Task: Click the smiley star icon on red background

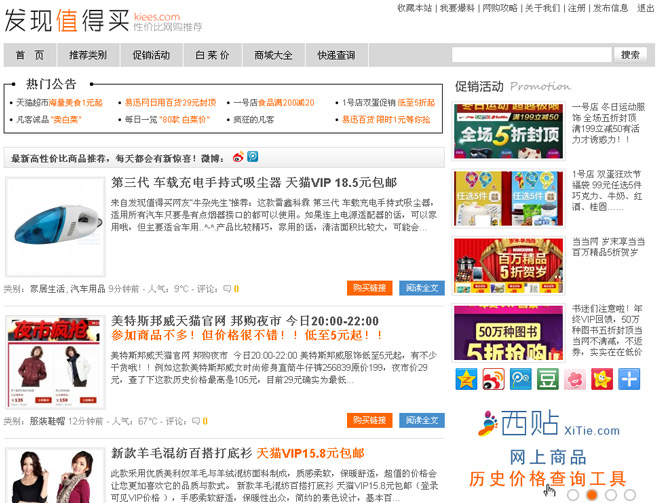Action: (601, 379)
